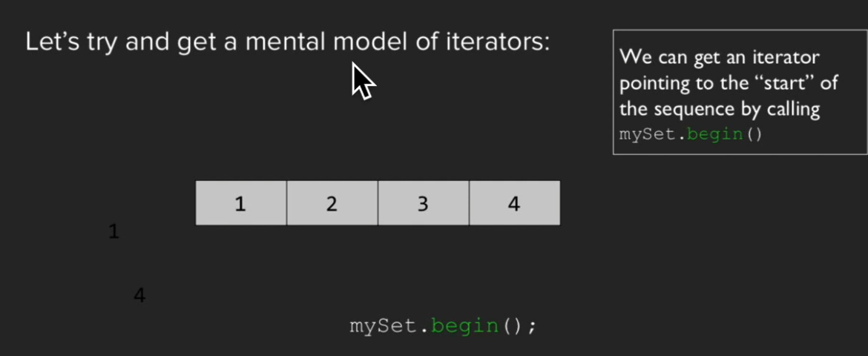Viewport: 868px width, 356px height.
Task: Click the loose 1 left of the array
Action: (114, 232)
